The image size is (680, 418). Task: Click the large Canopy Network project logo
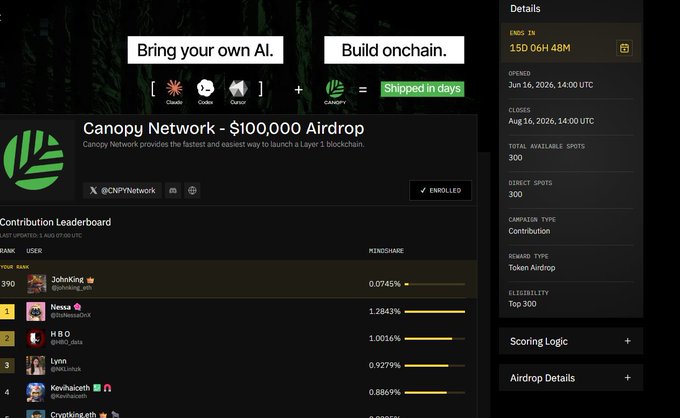point(33,160)
